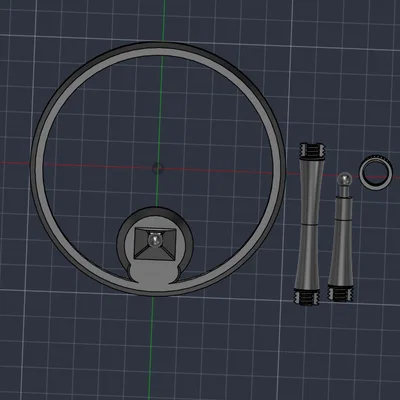400x400 pixels.
Task: Click the origin point at the ring center
Action: point(157,168)
